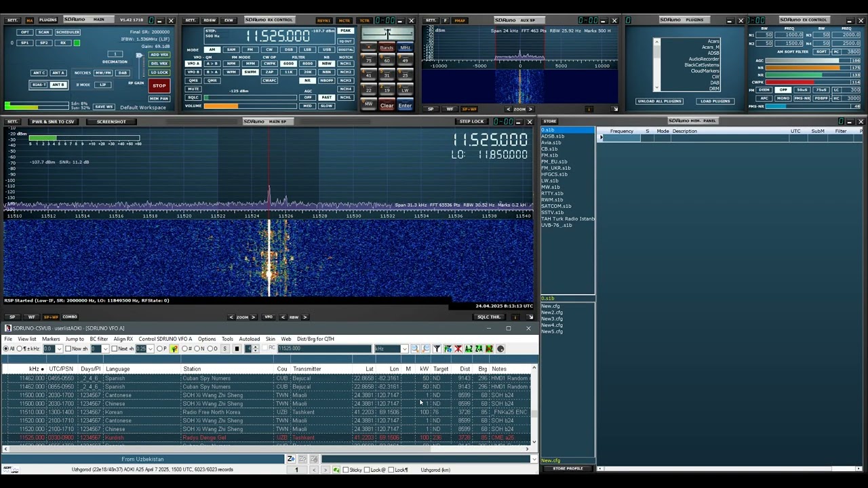Click Zoom right arrow in Aux SP window
Screen dimensions: 868x488
pyautogui.click(x=530, y=109)
